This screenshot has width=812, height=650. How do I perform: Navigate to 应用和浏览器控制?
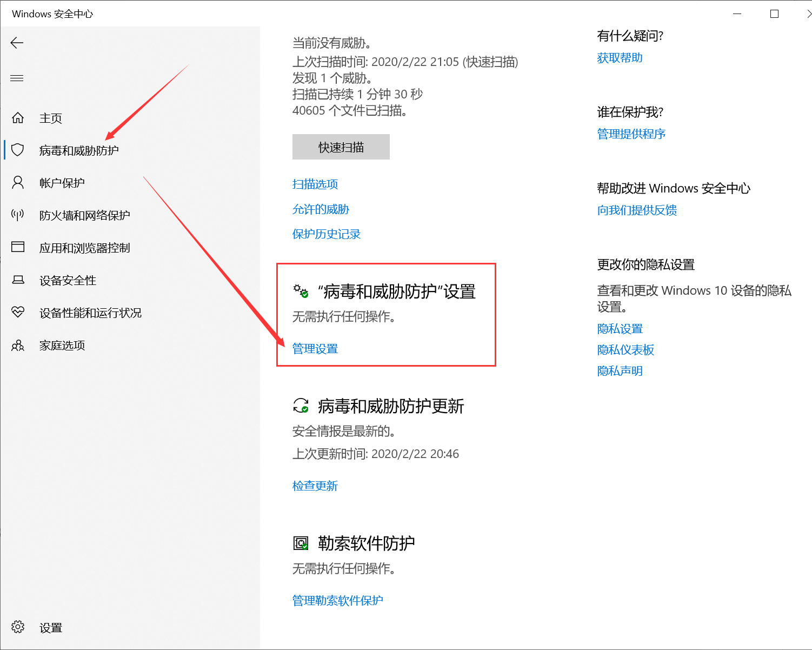click(x=85, y=248)
